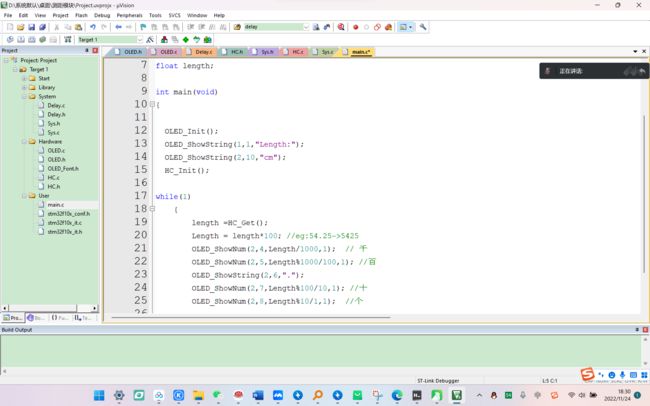
Task: Open the Flash menu
Action: [x=81, y=15]
